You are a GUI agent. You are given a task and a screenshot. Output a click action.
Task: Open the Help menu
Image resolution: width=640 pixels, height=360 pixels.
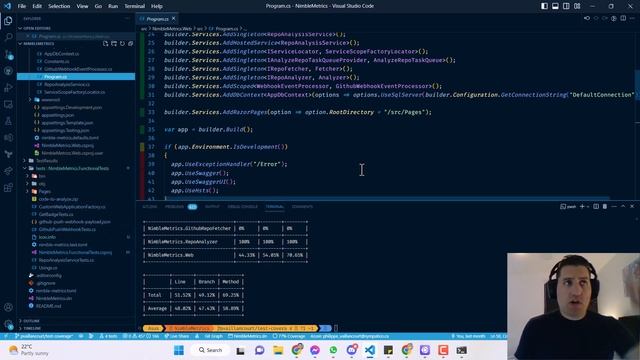pos(157,6)
